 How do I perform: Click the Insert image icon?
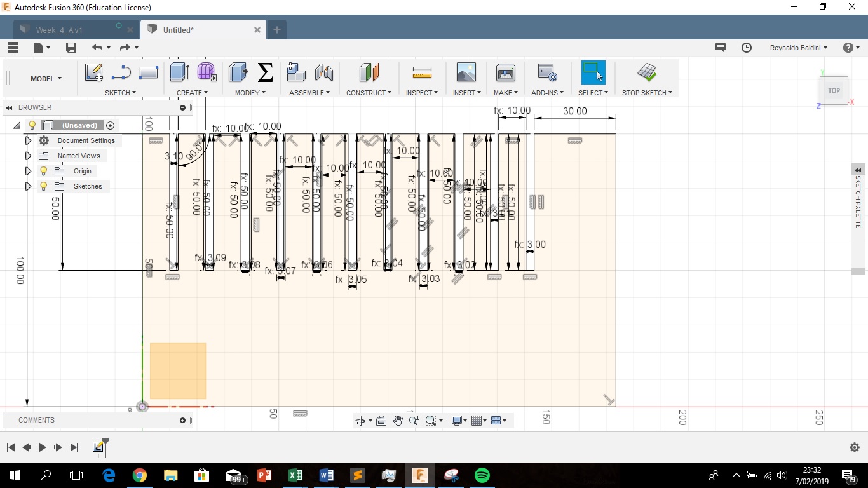[x=466, y=72]
